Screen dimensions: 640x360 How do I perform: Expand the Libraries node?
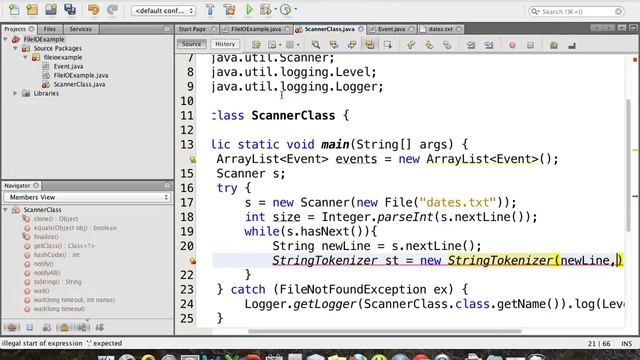click(x=16, y=93)
